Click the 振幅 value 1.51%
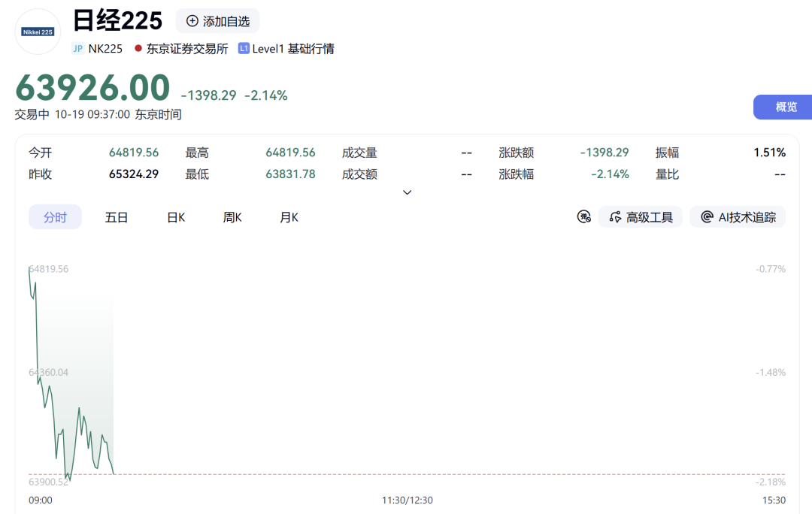Viewport: 812px width, 514px height. 770,153
